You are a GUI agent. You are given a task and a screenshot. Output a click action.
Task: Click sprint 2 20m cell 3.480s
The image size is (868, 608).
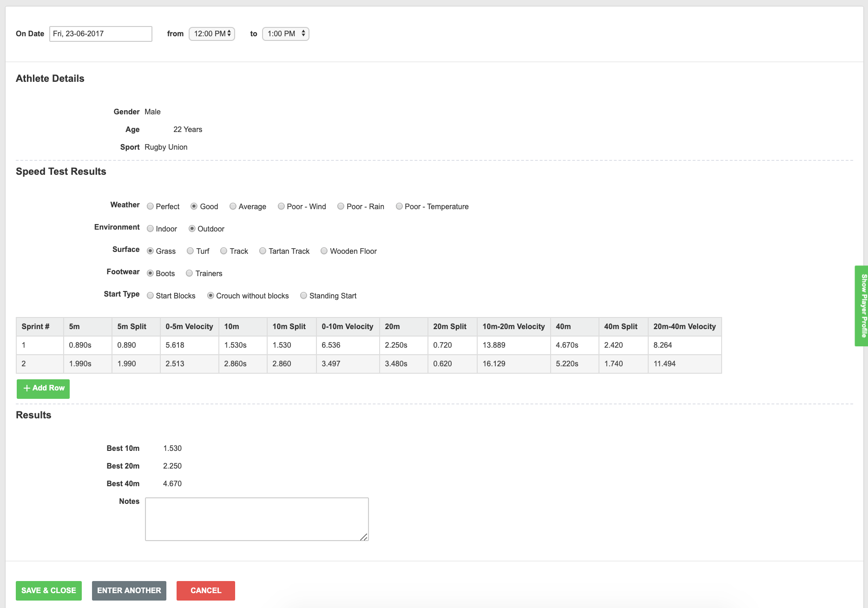pyautogui.click(x=404, y=364)
